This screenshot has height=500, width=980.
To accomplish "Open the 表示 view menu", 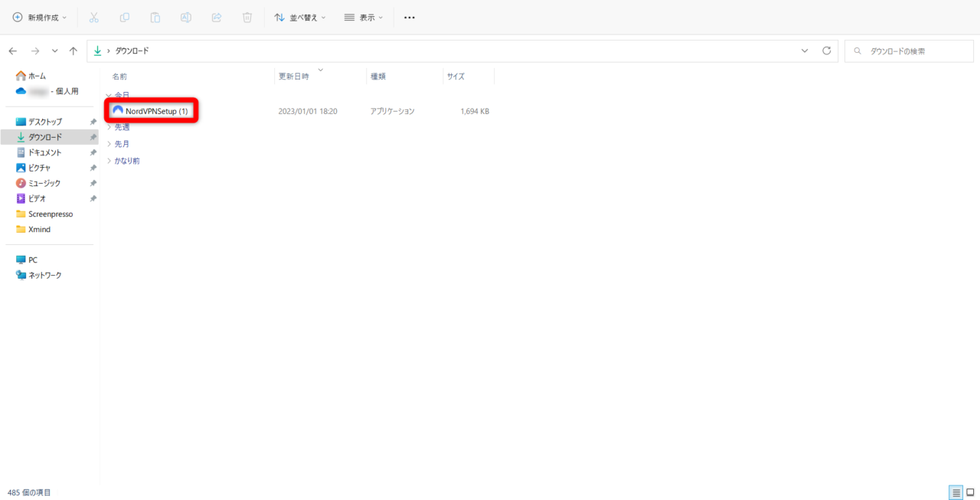I will [x=364, y=17].
